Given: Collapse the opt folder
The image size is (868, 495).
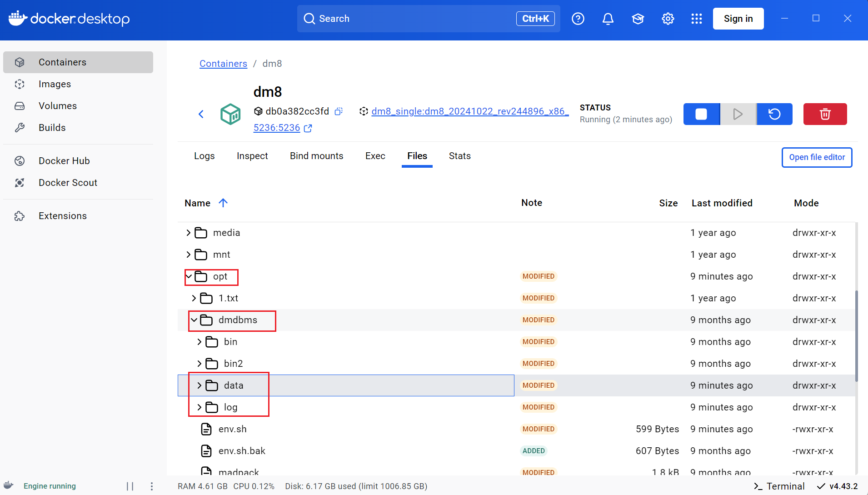Looking at the screenshot, I should click(189, 276).
